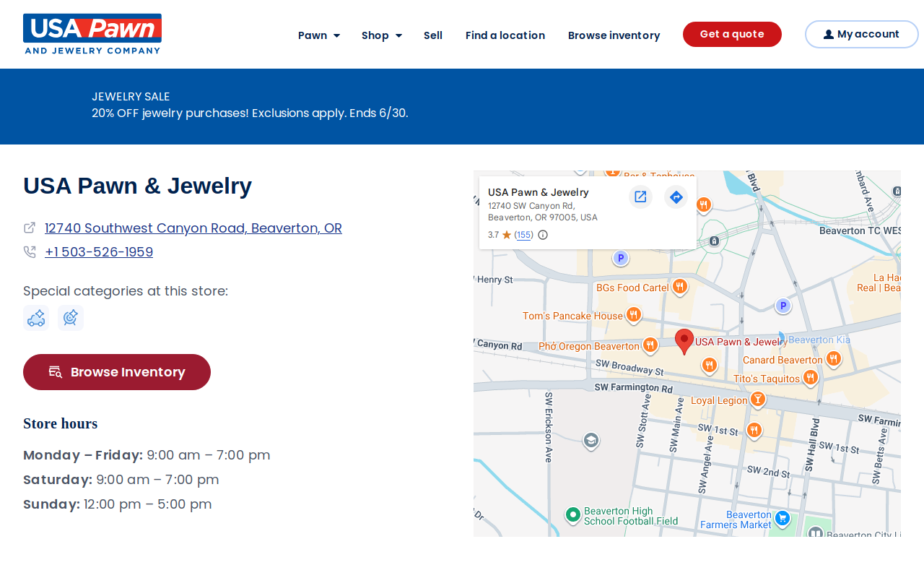Click the red USA Pawn map pin

[684, 341]
